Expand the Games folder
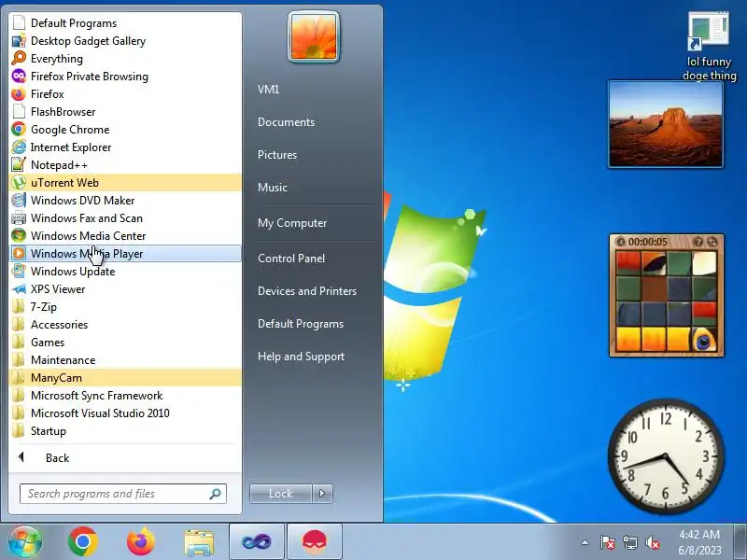 coord(125,342)
